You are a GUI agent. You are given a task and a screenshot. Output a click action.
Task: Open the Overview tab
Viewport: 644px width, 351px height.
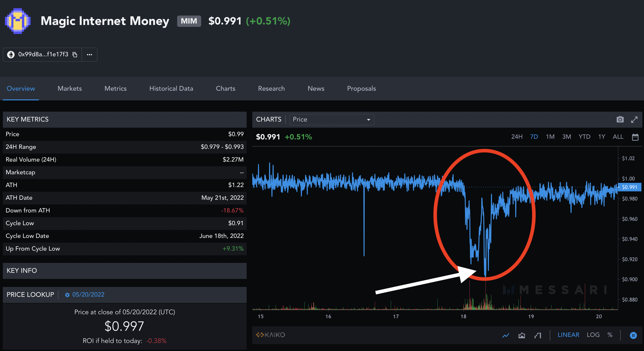(x=21, y=89)
